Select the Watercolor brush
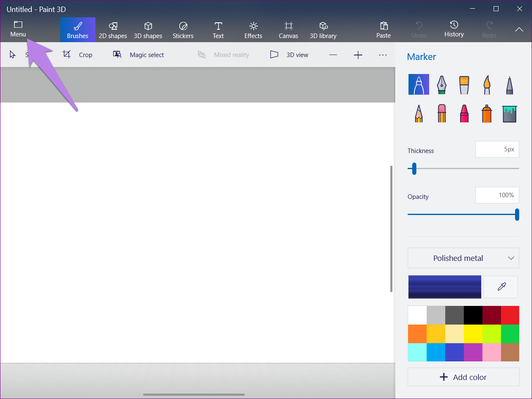 pyautogui.click(x=487, y=85)
